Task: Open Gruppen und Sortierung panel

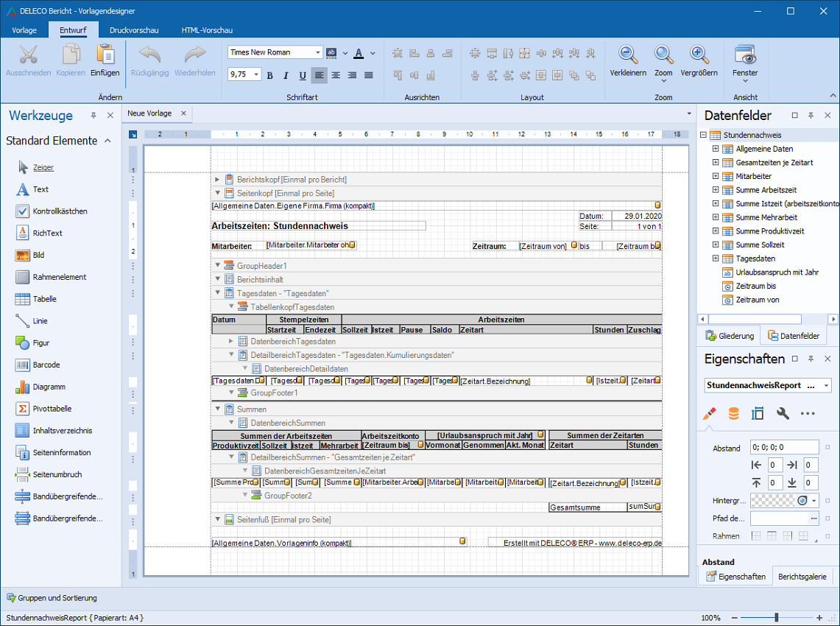Action: (52, 598)
